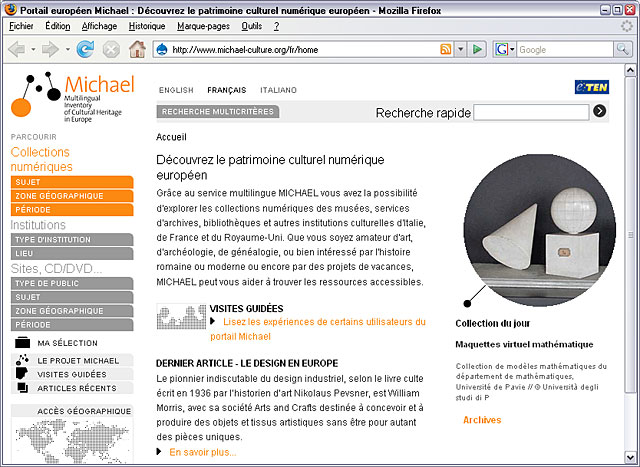
Task: Click the Google search engine icon
Action: pos(501,50)
